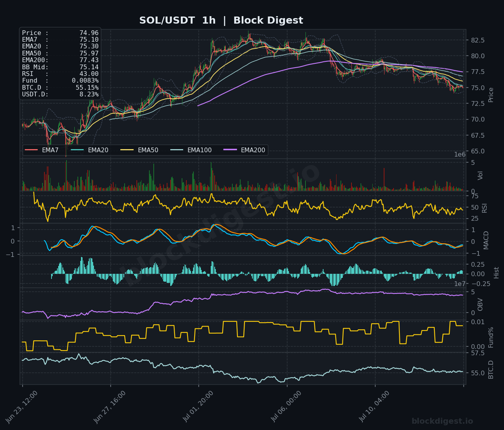
Task: Click the 0.25 tick on Hist axis
Action: [477, 264]
